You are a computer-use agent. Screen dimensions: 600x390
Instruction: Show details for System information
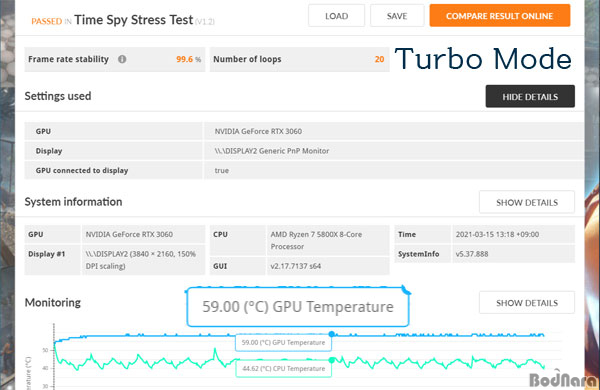(x=527, y=202)
